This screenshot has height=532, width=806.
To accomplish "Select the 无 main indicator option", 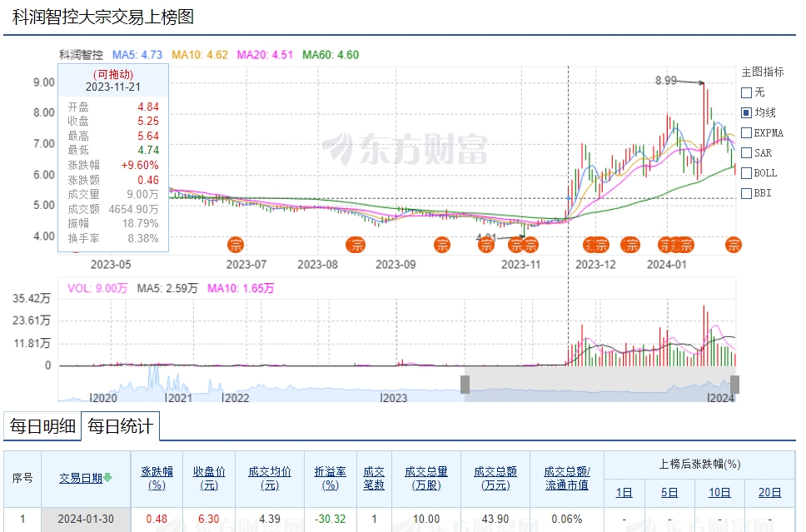I will [746, 92].
